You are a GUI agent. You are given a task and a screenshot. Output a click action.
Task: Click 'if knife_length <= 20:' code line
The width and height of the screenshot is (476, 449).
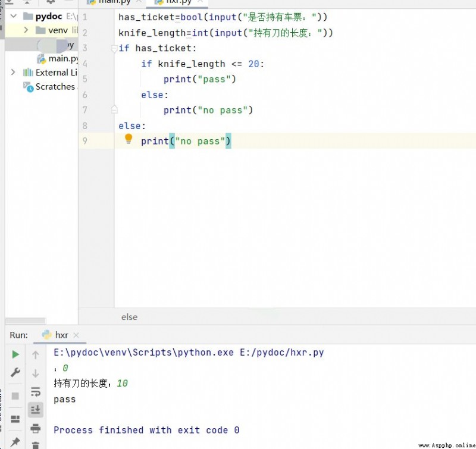[202, 64]
